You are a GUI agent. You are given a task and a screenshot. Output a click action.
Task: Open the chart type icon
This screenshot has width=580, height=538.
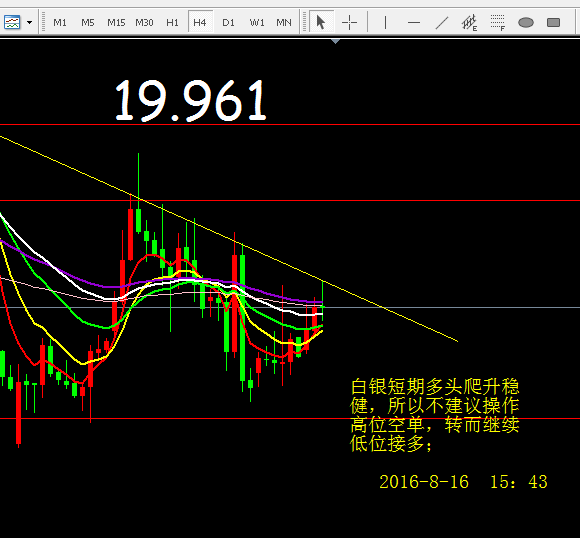[12, 23]
